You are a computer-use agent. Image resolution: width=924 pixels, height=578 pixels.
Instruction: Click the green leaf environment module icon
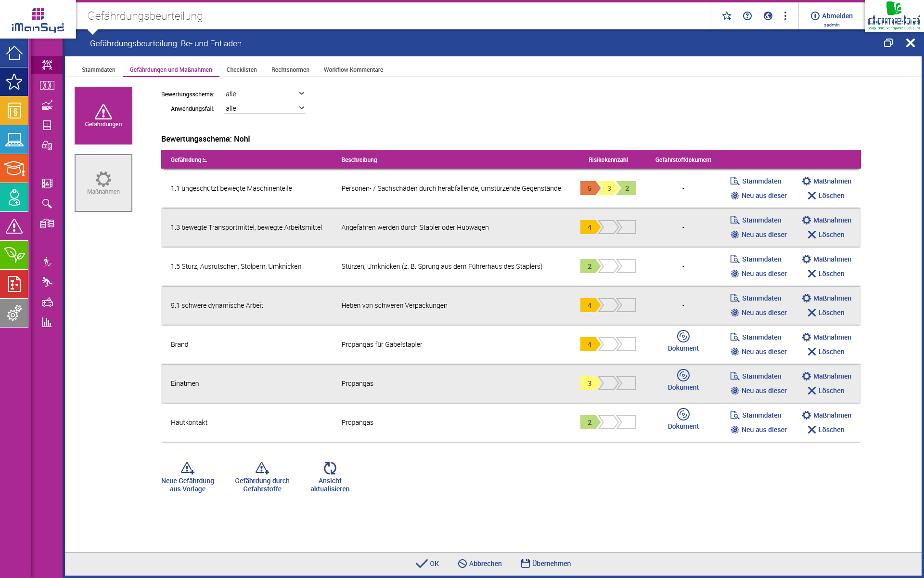14,255
